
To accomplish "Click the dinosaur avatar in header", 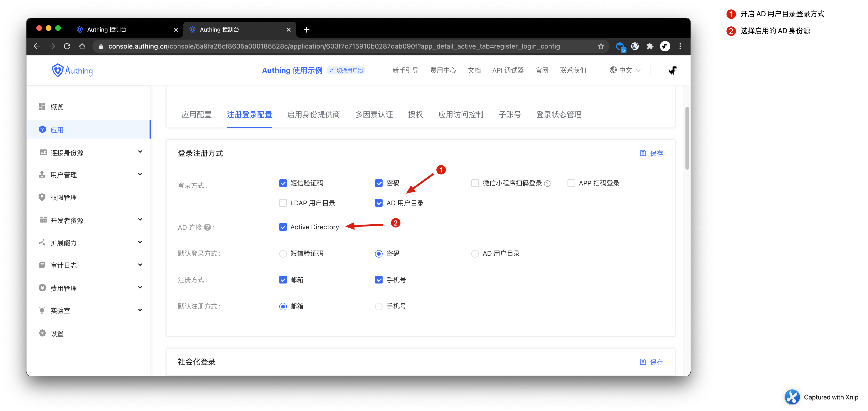I will click(672, 70).
